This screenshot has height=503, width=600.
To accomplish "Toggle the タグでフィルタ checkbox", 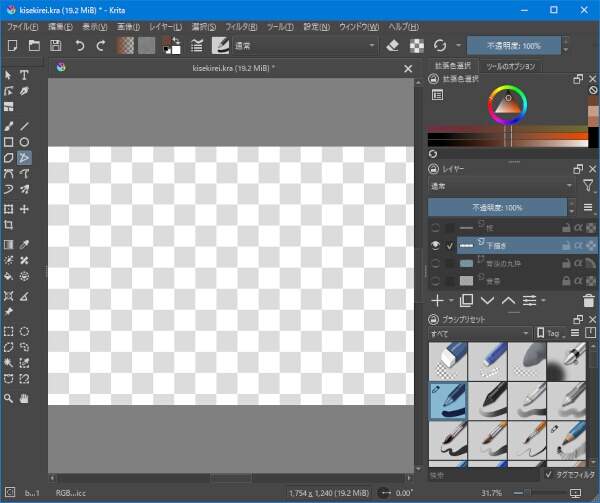I will 550,476.
